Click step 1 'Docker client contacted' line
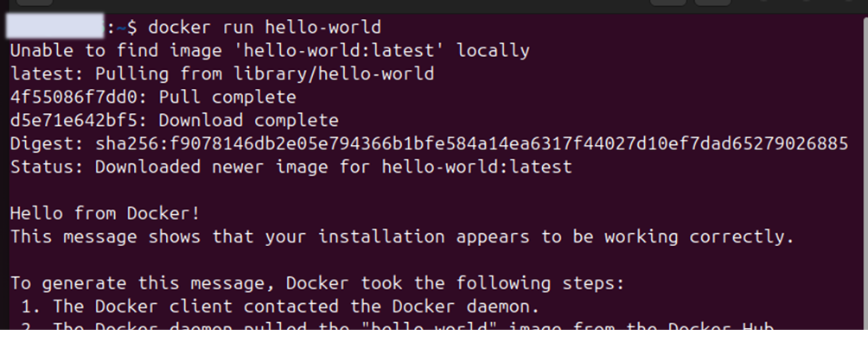The image size is (868, 341). click(280, 306)
